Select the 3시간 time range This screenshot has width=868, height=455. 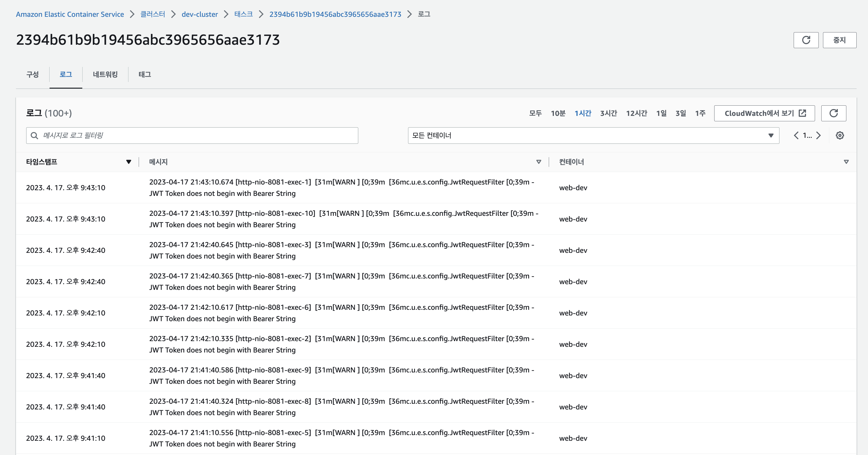coord(608,113)
